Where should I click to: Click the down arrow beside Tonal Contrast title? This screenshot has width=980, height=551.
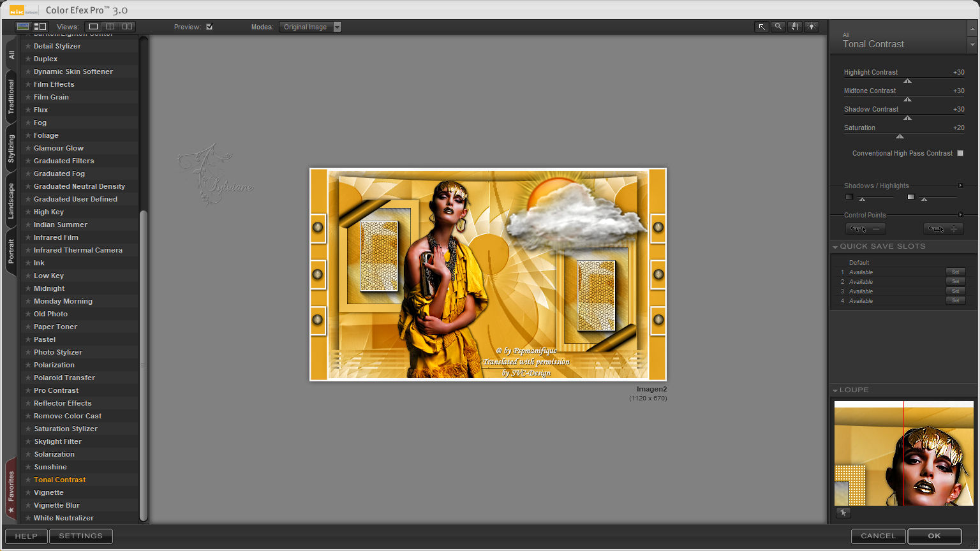[972, 45]
